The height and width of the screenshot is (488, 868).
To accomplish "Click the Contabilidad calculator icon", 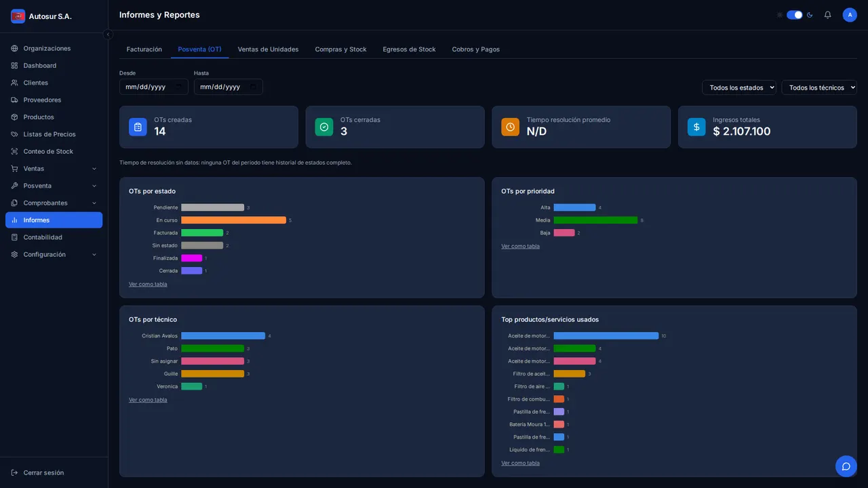I will [x=14, y=237].
